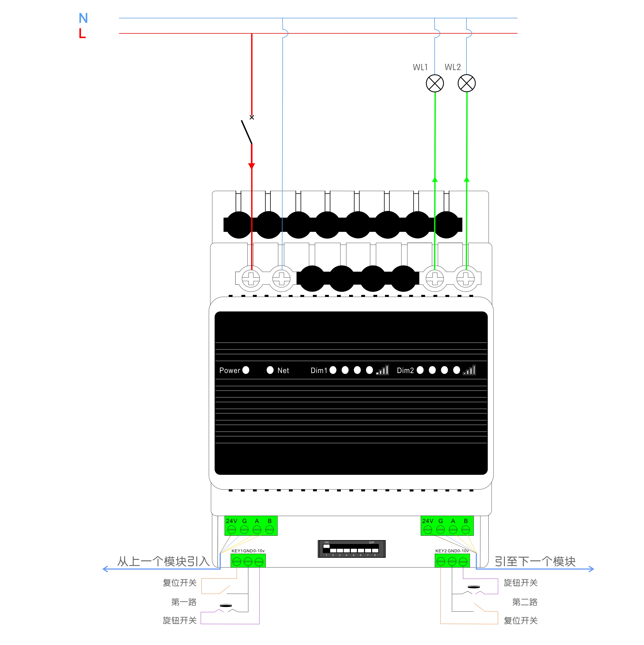Click the KEY1 screw wired to the orange lead
This screenshot has height=645, width=644.
237,562
